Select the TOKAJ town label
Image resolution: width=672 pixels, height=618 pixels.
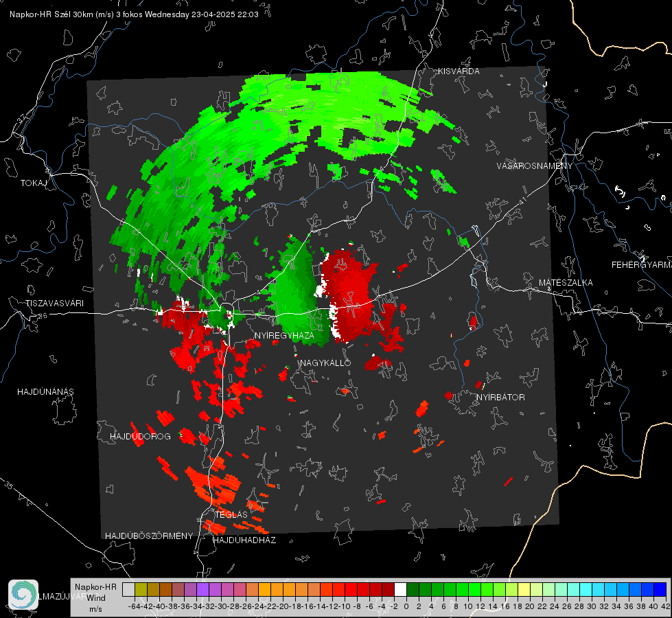(x=34, y=183)
